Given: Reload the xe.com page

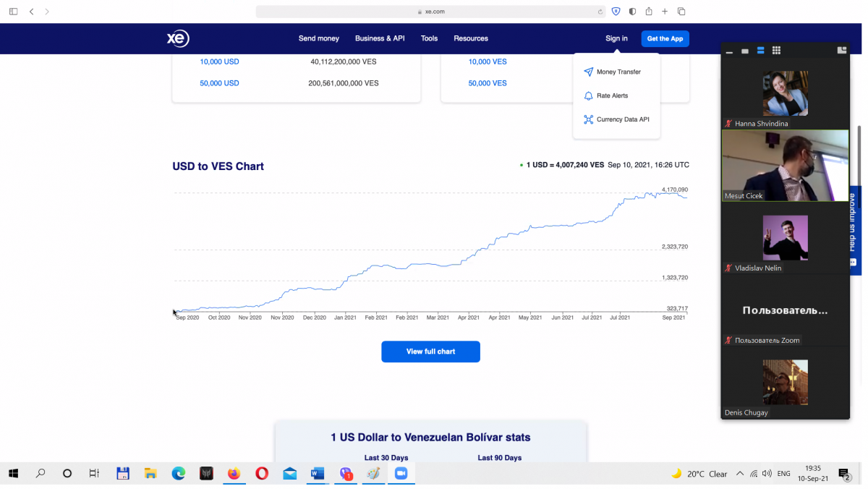Looking at the screenshot, I should [600, 12].
